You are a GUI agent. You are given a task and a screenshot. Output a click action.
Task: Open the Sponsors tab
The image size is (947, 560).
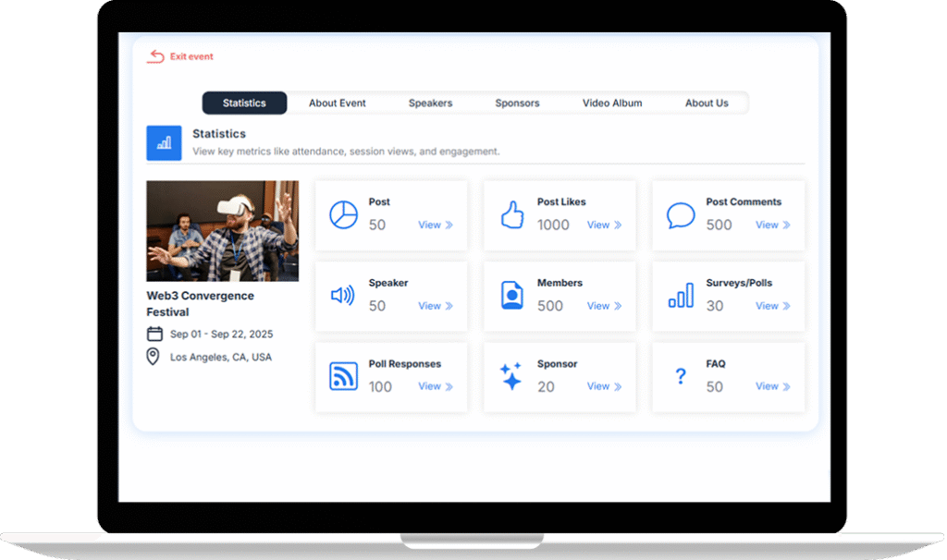(x=517, y=103)
